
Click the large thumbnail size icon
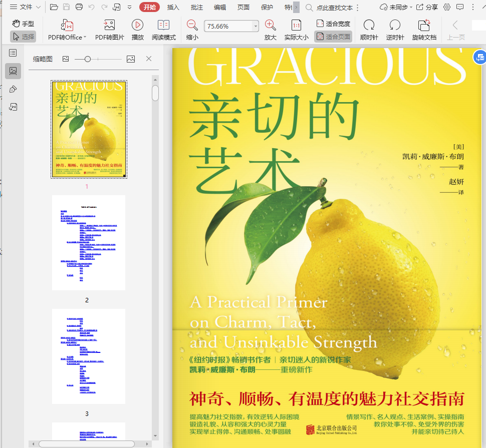pos(130,59)
